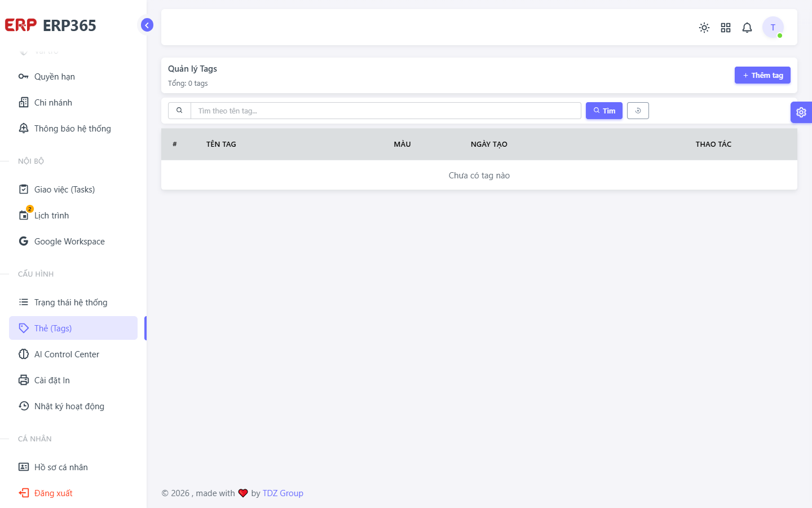
Task: Click the MÀU column header
Action: (x=402, y=144)
